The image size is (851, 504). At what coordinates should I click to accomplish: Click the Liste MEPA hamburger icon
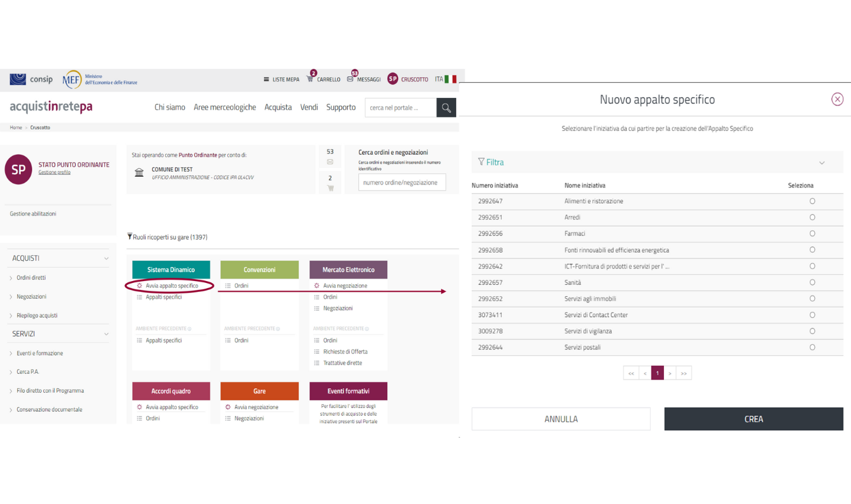266,80
